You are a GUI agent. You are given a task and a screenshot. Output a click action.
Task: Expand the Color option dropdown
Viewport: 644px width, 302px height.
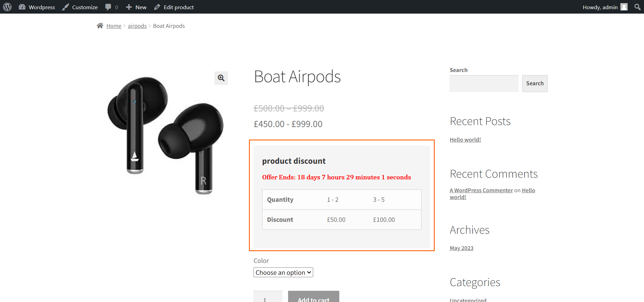283,272
